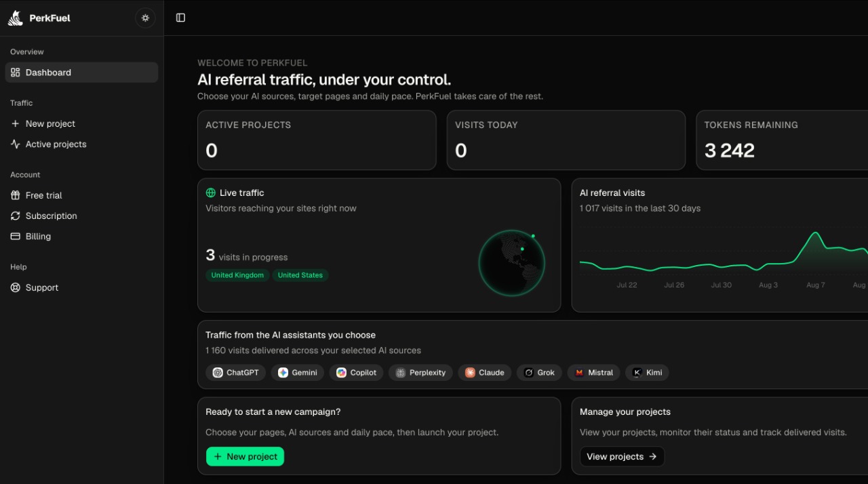Select the United States tag

pos(300,275)
